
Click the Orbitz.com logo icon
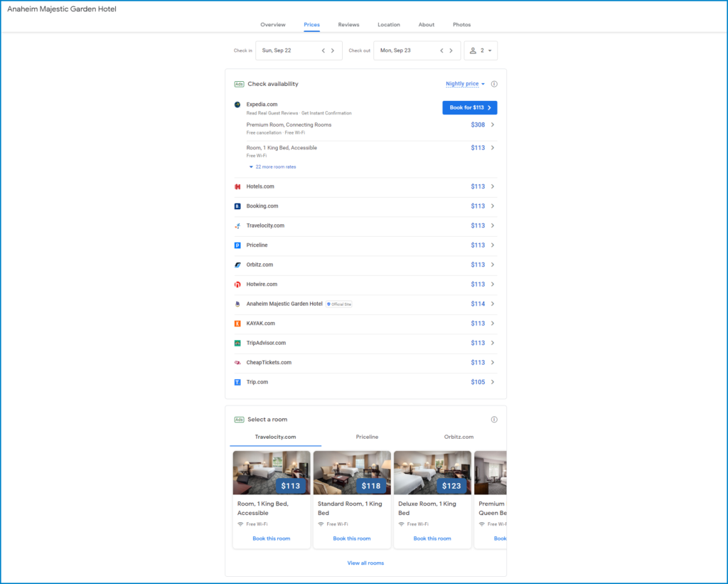coord(237,265)
